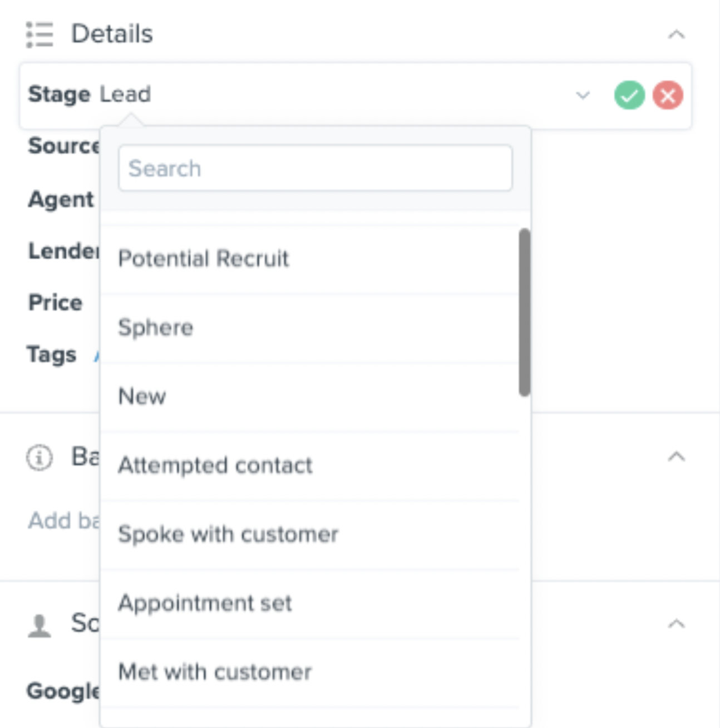The image size is (720, 728).
Task: Open the Stage dropdown arrow
Action: point(583,95)
